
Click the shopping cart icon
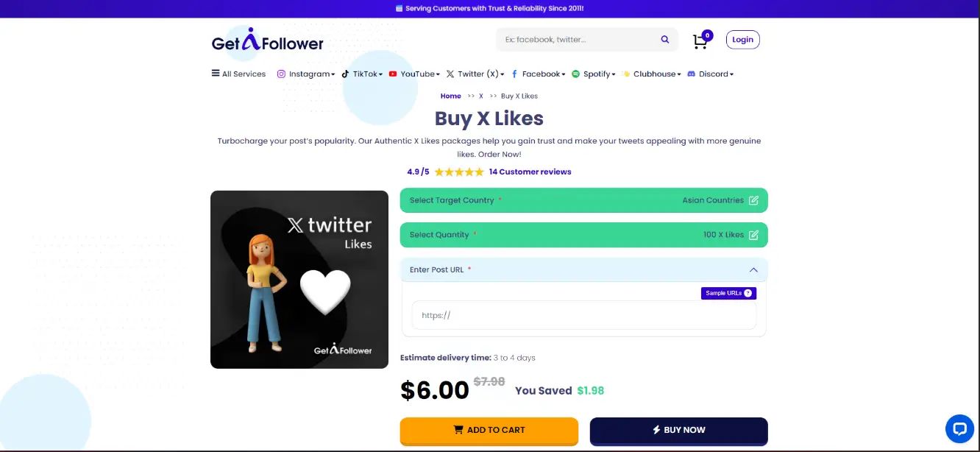point(699,42)
